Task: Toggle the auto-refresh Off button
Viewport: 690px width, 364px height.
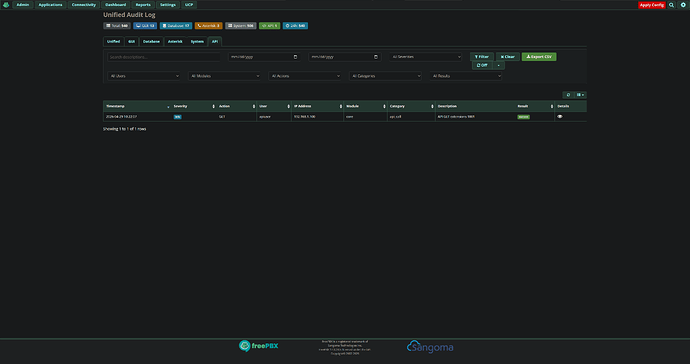Action: point(482,66)
